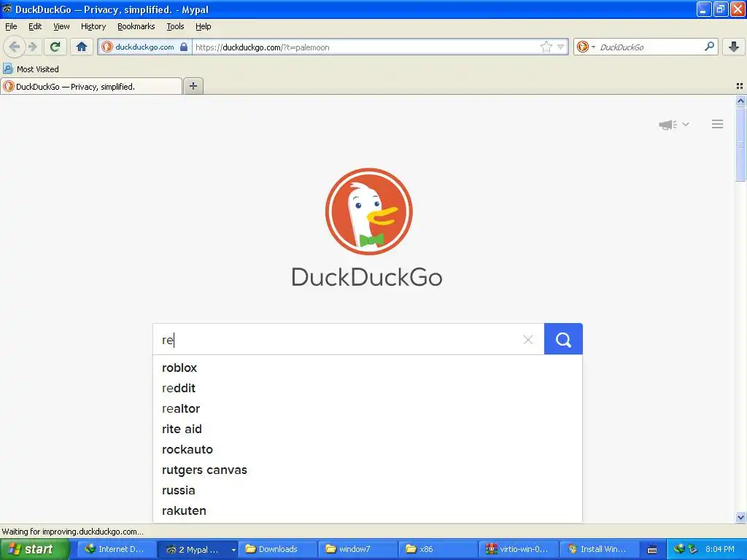Screen dimensions: 747x560
Task: Switch to virtio-win archive taskbar item
Action: pyautogui.click(x=519, y=549)
